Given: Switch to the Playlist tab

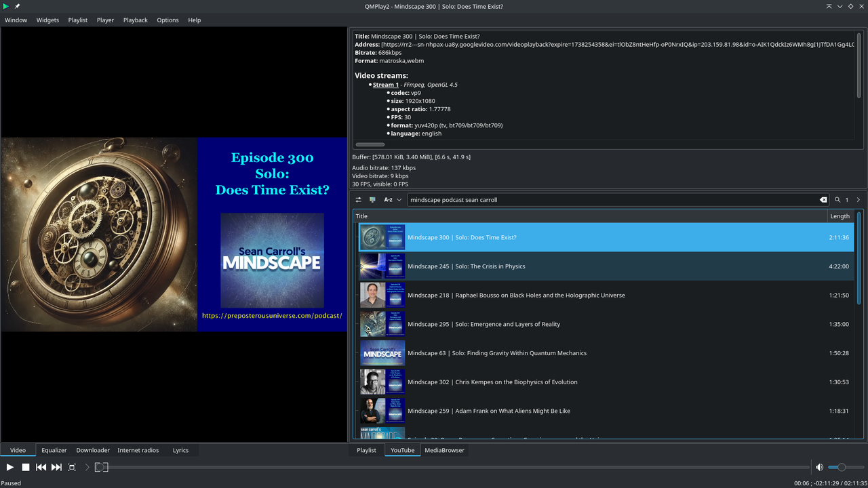Looking at the screenshot, I should pos(367,450).
